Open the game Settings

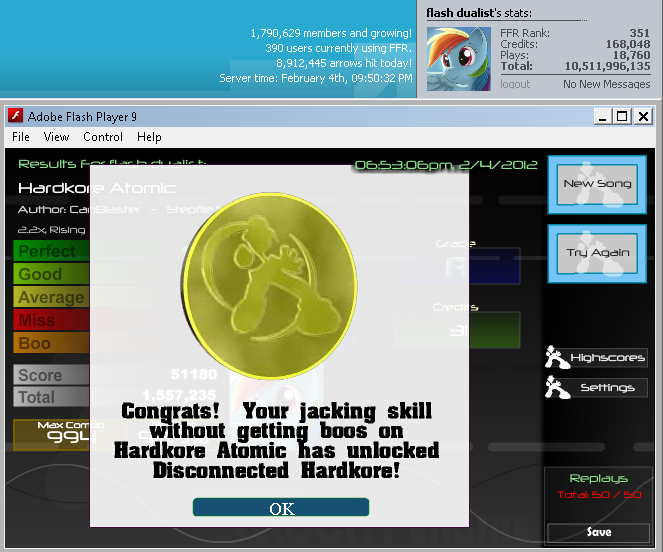tap(607, 387)
